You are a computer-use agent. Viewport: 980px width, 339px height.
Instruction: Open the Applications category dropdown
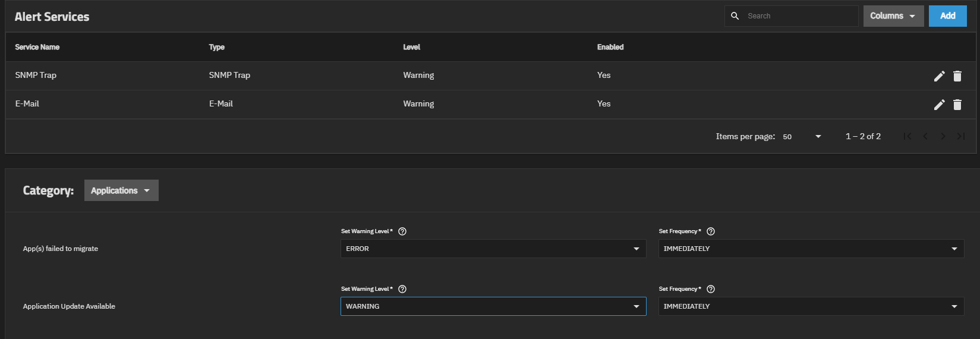coord(121,190)
